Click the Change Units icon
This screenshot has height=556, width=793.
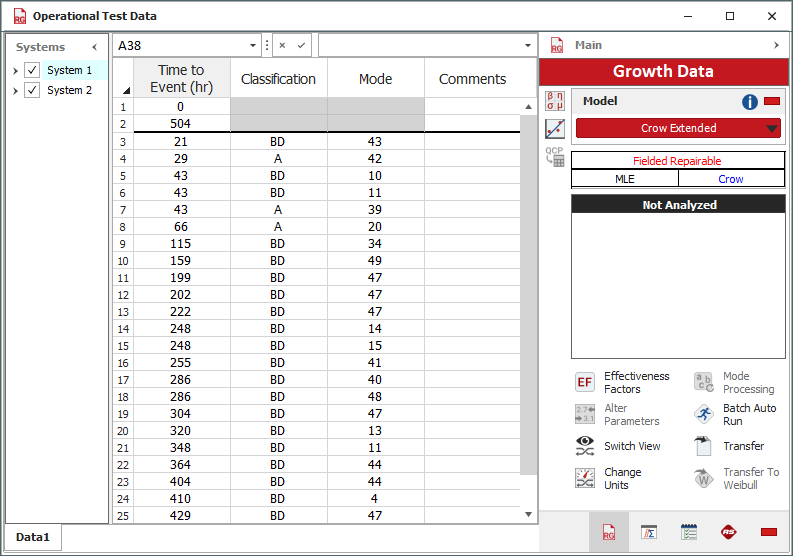[585, 479]
